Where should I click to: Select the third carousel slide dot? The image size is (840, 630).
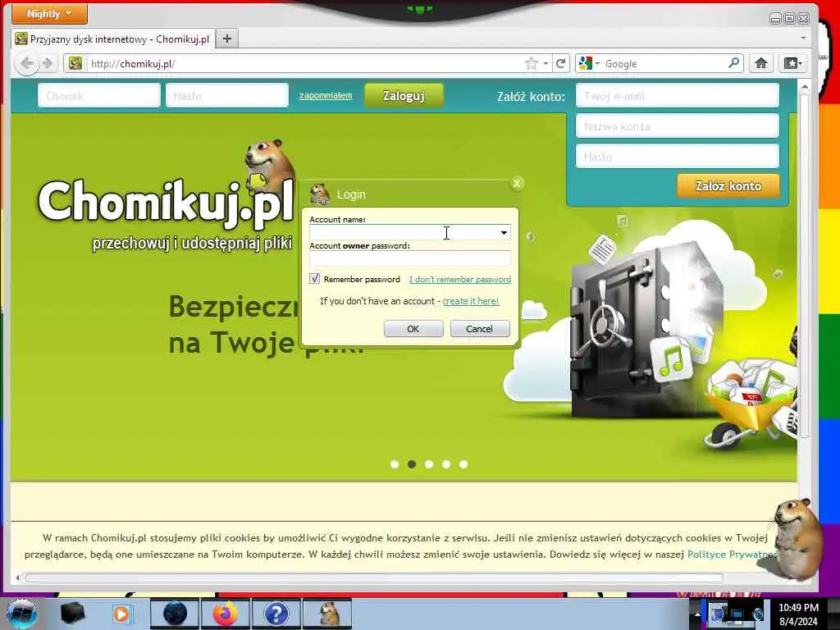[429, 464]
